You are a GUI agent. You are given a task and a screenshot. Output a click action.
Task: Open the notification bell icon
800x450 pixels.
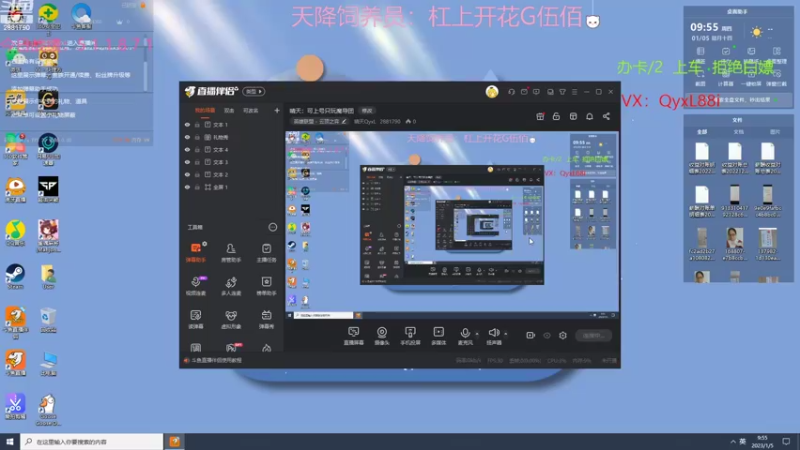click(x=589, y=116)
